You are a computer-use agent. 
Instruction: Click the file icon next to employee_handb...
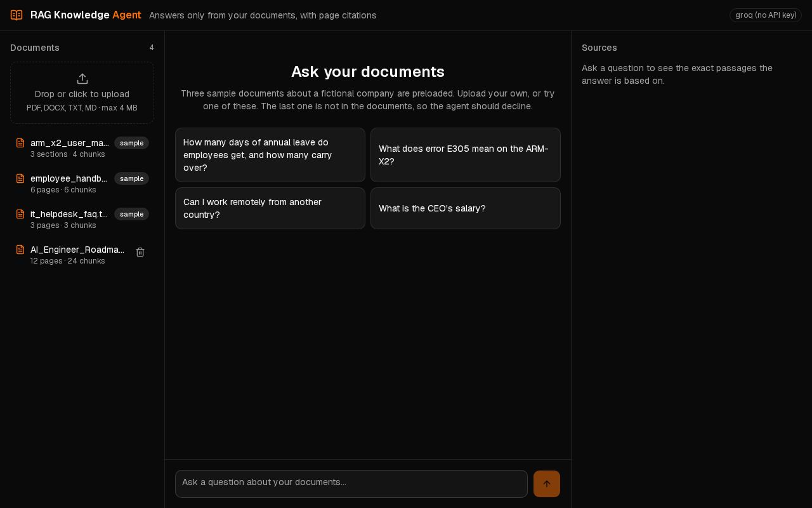[20, 178]
